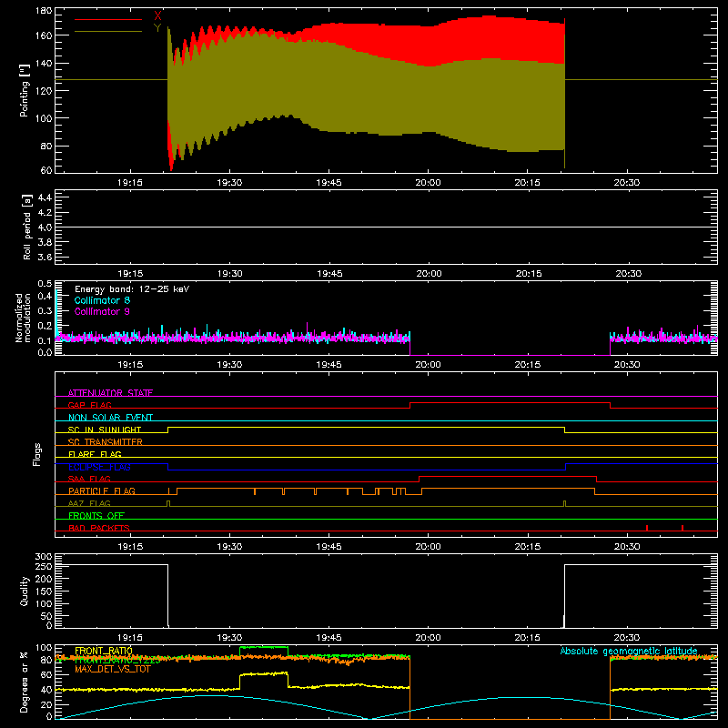
Task: Click the green raised FRONT_RATIO_1225 plateau near 19:35
Action: pos(264,647)
